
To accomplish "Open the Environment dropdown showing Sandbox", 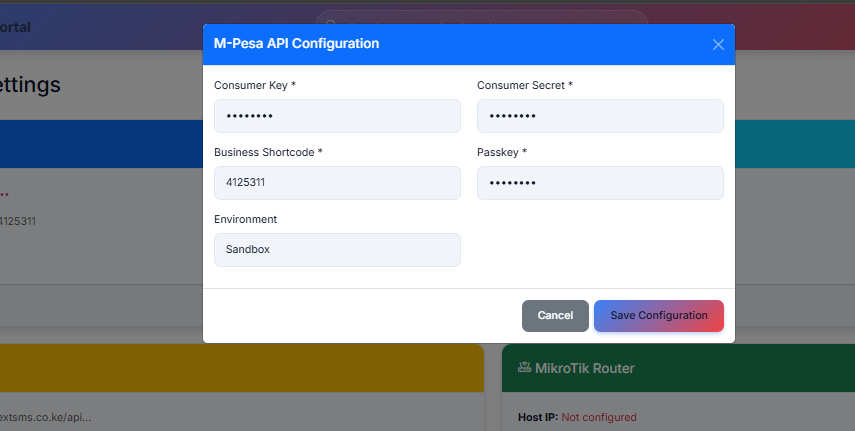I will [x=337, y=250].
